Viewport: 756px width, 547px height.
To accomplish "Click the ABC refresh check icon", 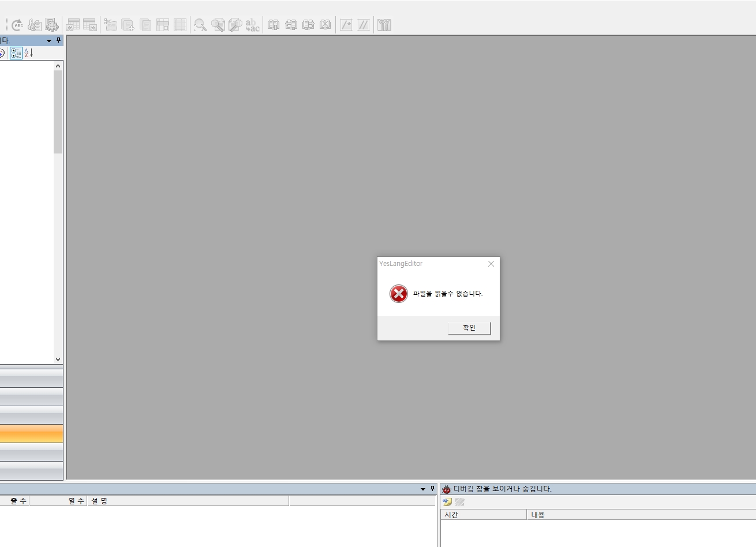I will (x=17, y=25).
